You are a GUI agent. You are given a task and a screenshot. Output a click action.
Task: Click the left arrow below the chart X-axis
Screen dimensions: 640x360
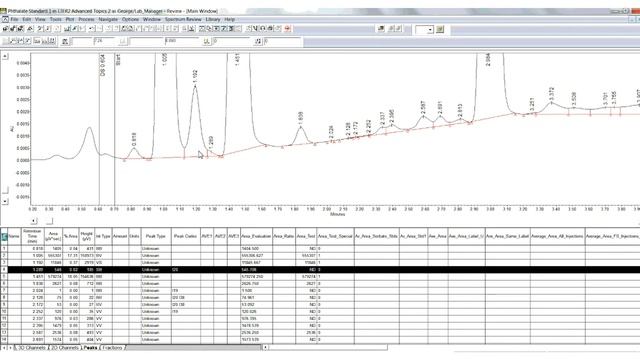[x=34, y=221]
